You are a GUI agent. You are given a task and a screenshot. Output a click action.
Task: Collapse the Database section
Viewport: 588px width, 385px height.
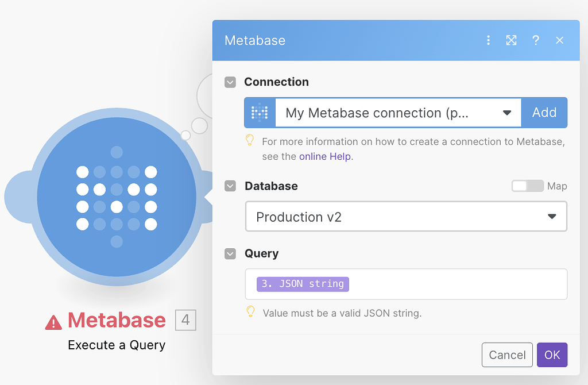(x=230, y=186)
